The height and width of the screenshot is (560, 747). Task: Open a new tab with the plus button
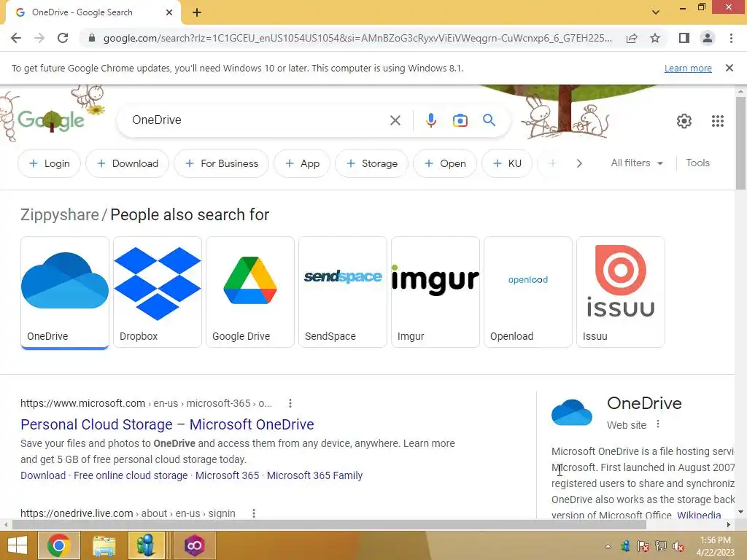click(197, 13)
